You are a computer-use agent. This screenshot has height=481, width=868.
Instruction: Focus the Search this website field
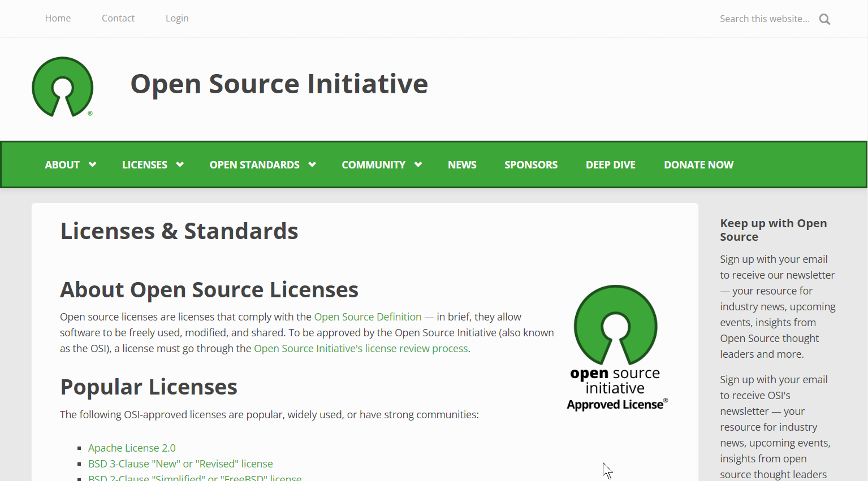tap(765, 19)
